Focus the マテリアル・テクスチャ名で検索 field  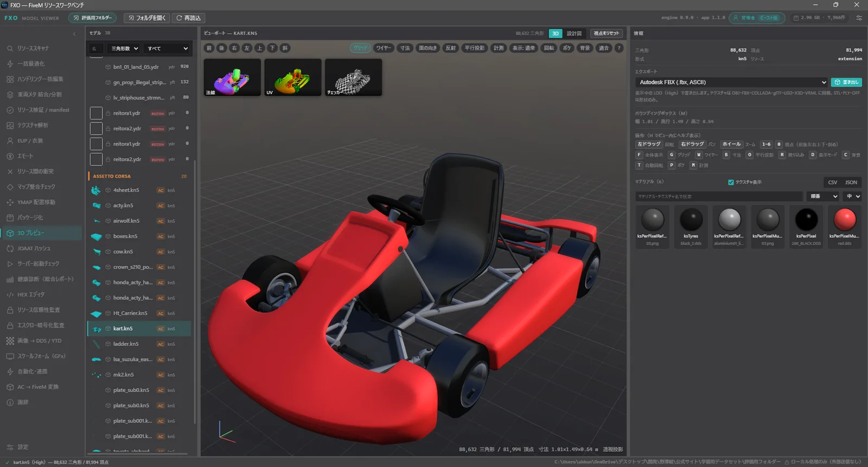coord(719,197)
